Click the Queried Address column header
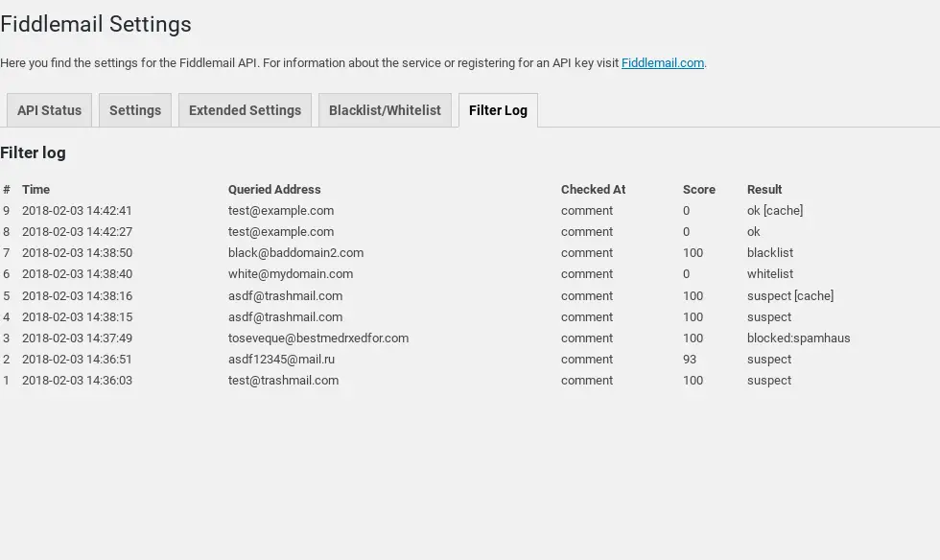 tap(274, 190)
